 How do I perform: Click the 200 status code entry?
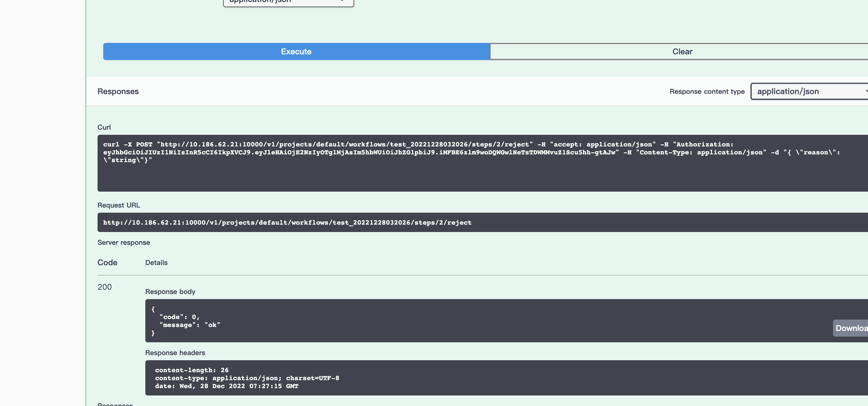point(104,287)
